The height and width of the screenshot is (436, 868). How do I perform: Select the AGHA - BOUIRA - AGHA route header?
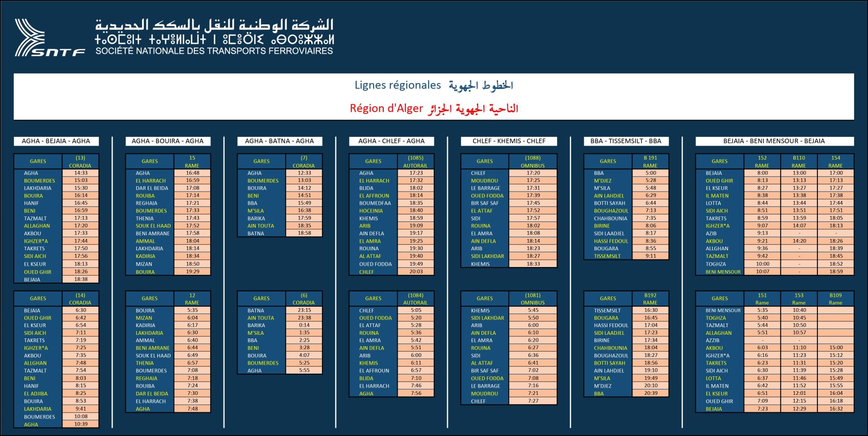[x=168, y=141]
